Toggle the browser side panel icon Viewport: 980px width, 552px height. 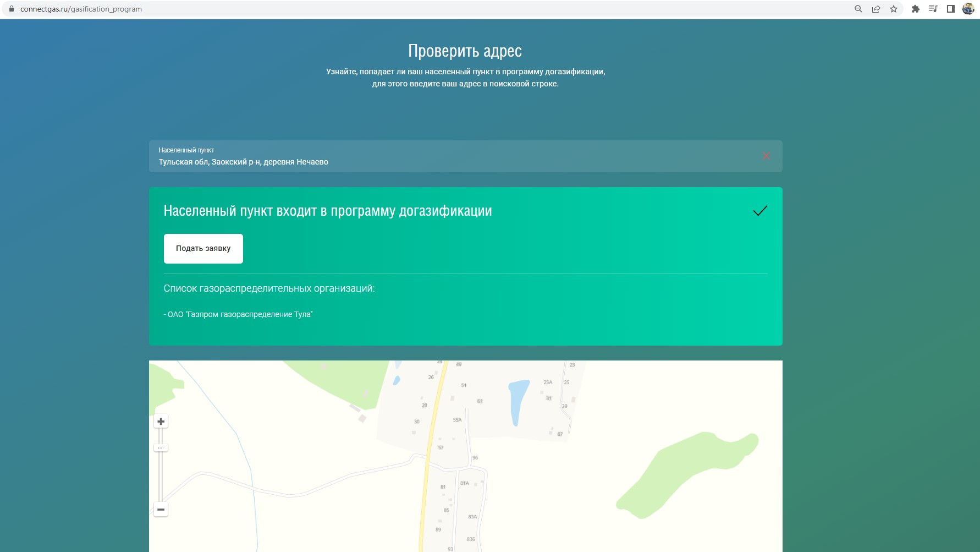(x=951, y=9)
